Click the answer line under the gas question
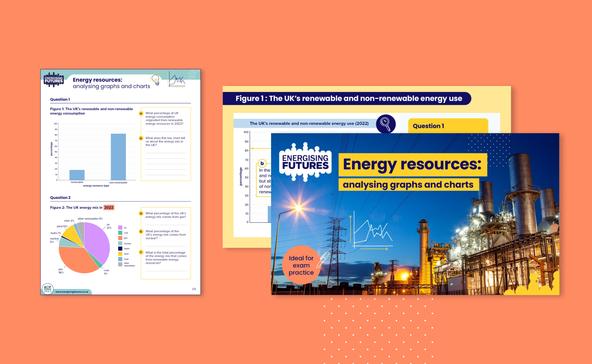592x364 pixels. pos(166,225)
